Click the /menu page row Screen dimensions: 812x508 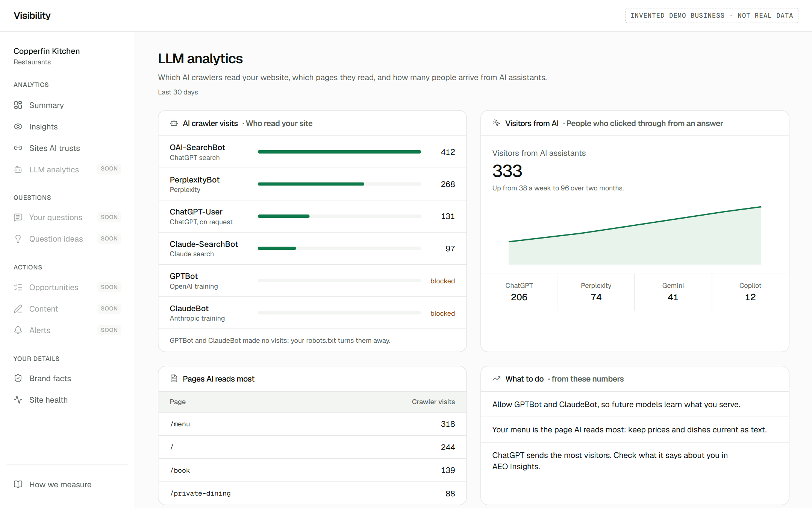tap(312, 424)
